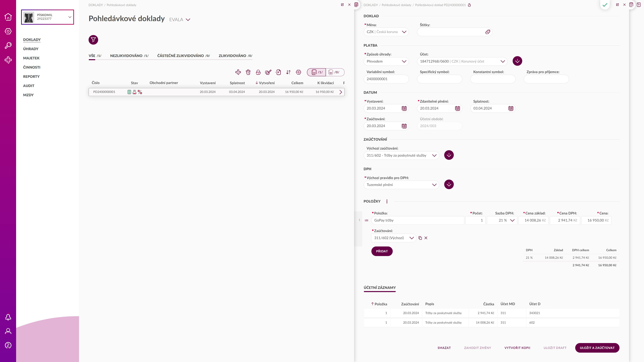Switch to NEZLIKVIDOVÁNO tab
Viewport: 644px width, 362px height.
(129, 56)
